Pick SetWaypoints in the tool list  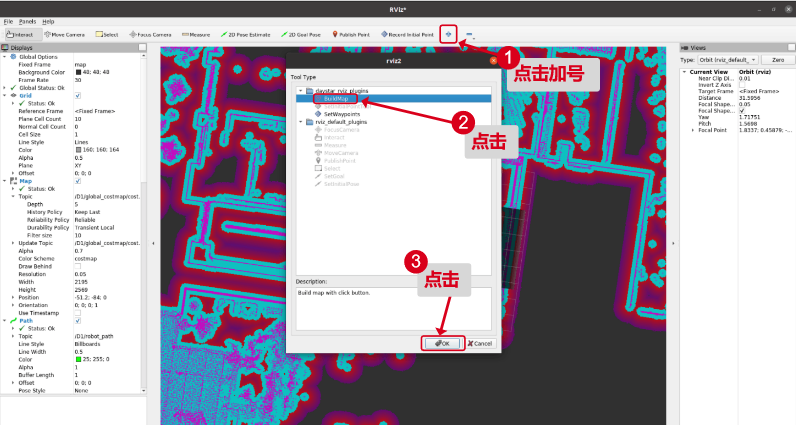[337, 114]
